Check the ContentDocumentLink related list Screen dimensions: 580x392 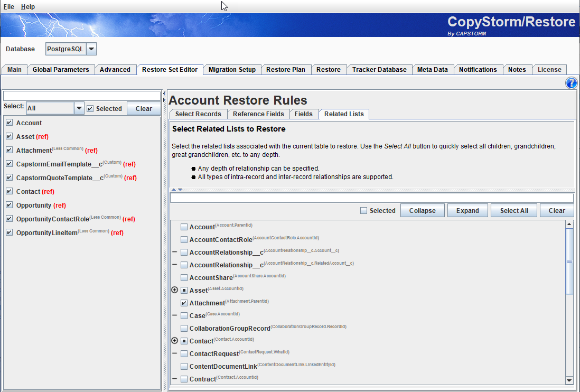point(184,366)
